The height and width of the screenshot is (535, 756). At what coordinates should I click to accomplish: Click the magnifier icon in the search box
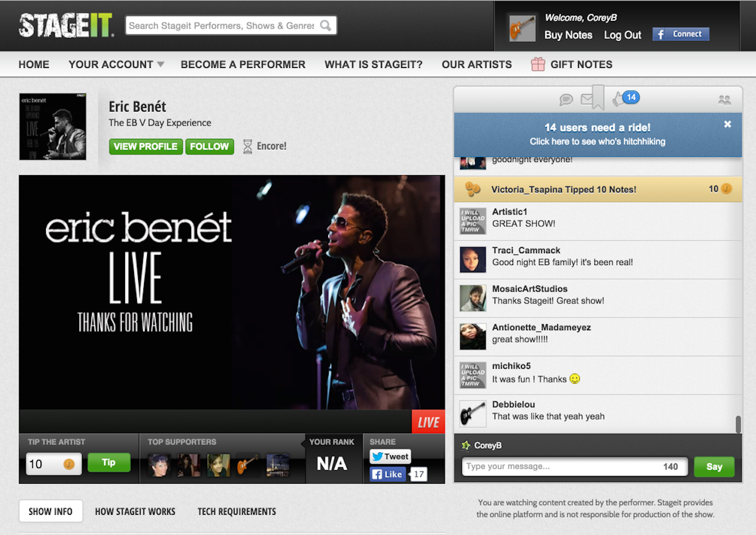(x=326, y=26)
